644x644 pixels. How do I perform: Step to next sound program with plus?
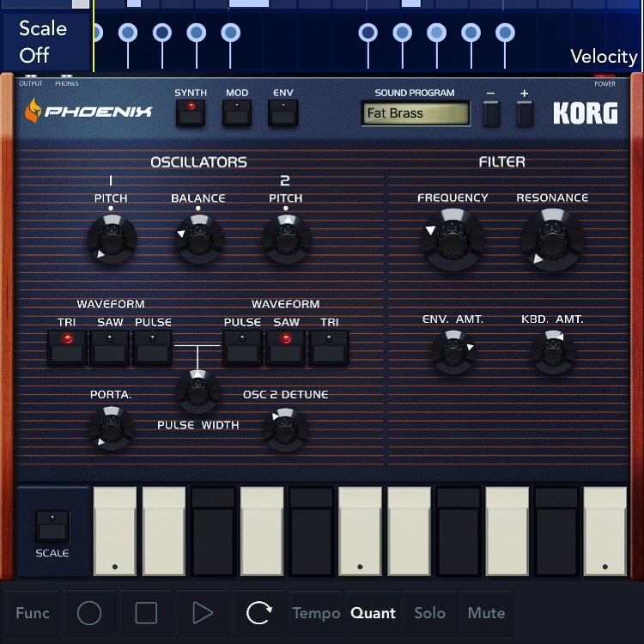pos(525,113)
